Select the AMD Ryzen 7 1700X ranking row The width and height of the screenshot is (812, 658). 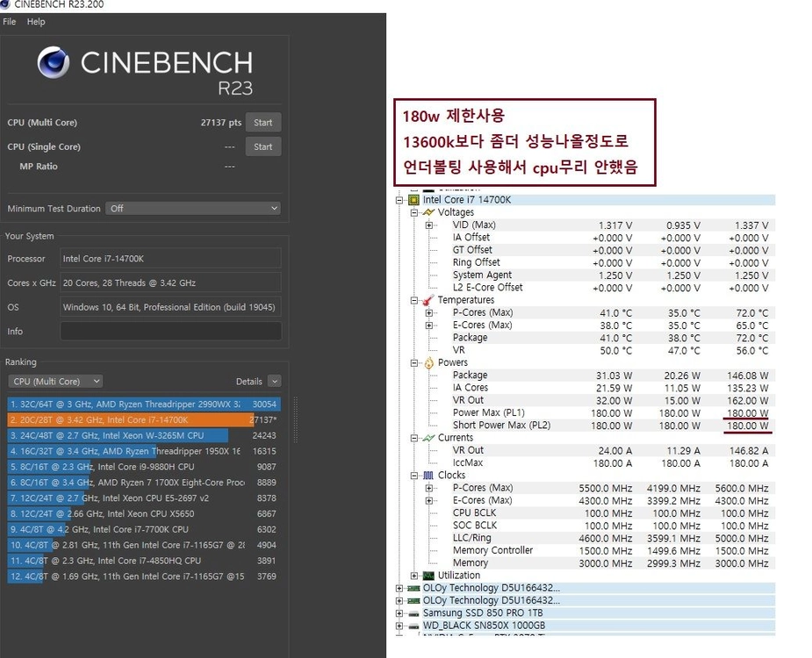coord(144,483)
